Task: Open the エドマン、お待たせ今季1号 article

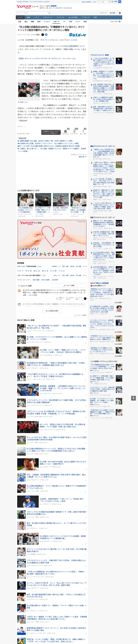Action: click(x=57, y=584)
